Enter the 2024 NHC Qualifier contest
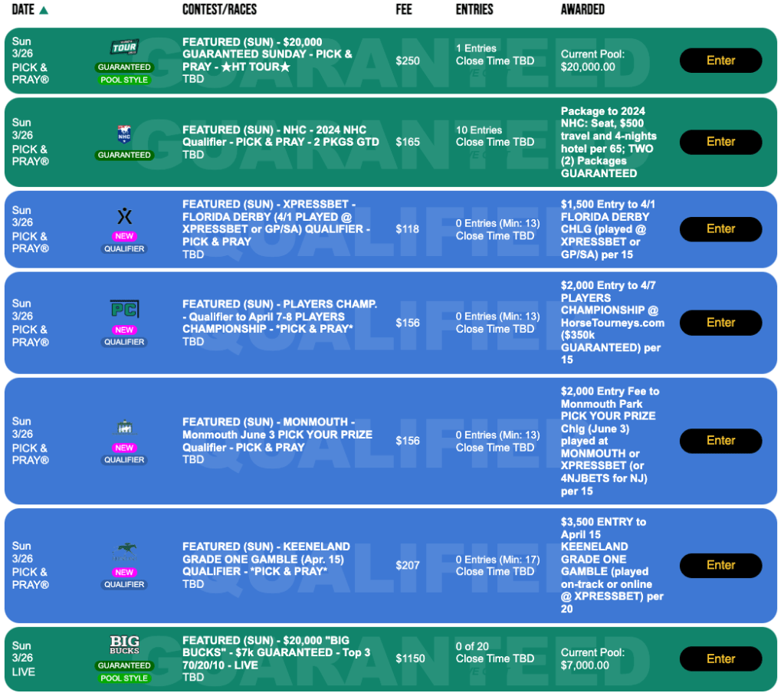The width and height of the screenshot is (784, 693). click(x=720, y=142)
